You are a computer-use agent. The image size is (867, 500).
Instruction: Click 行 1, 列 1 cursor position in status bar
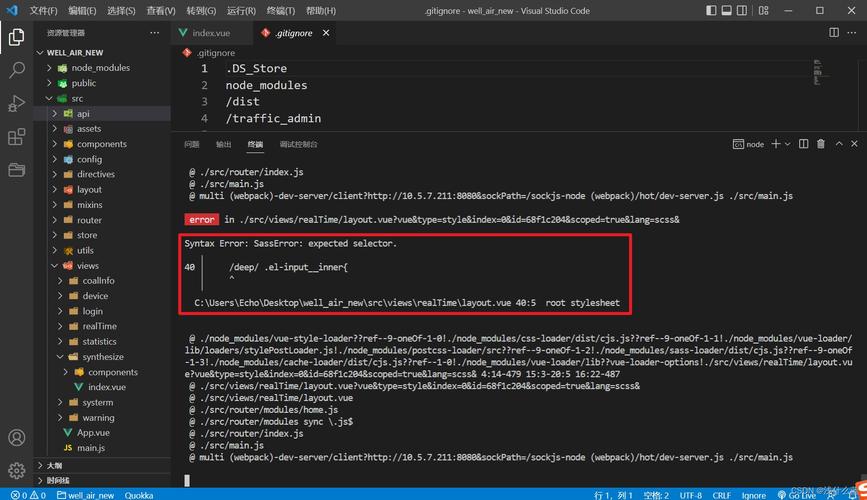tap(613, 495)
